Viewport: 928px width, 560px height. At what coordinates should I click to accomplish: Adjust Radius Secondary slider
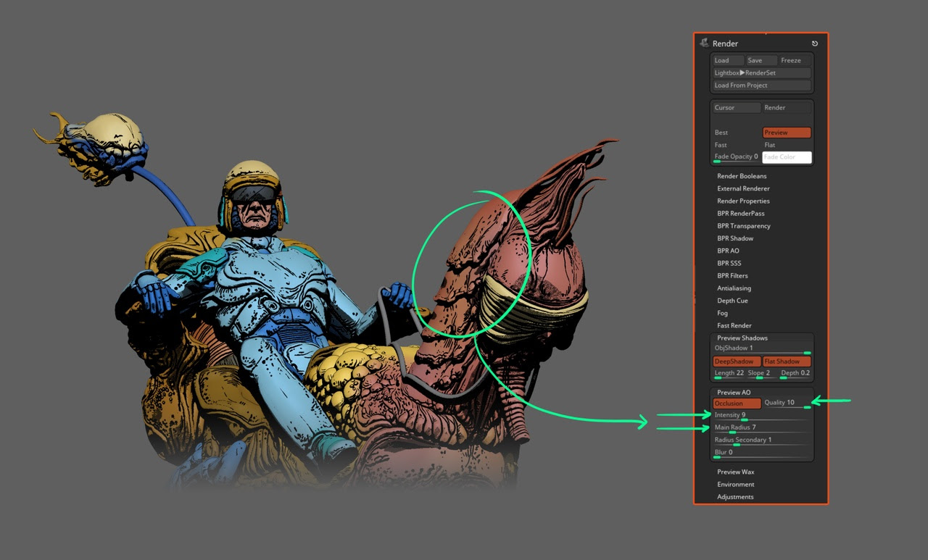pos(762,440)
